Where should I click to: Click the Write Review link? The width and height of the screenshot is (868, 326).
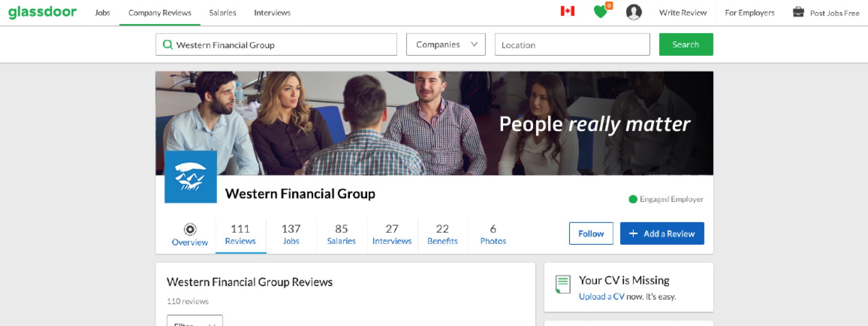click(x=683, y=13)
